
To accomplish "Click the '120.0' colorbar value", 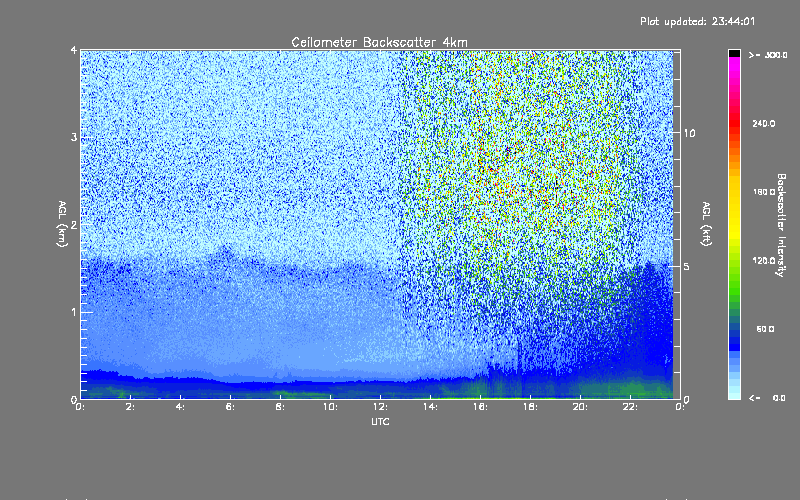I will click(764, 260).
